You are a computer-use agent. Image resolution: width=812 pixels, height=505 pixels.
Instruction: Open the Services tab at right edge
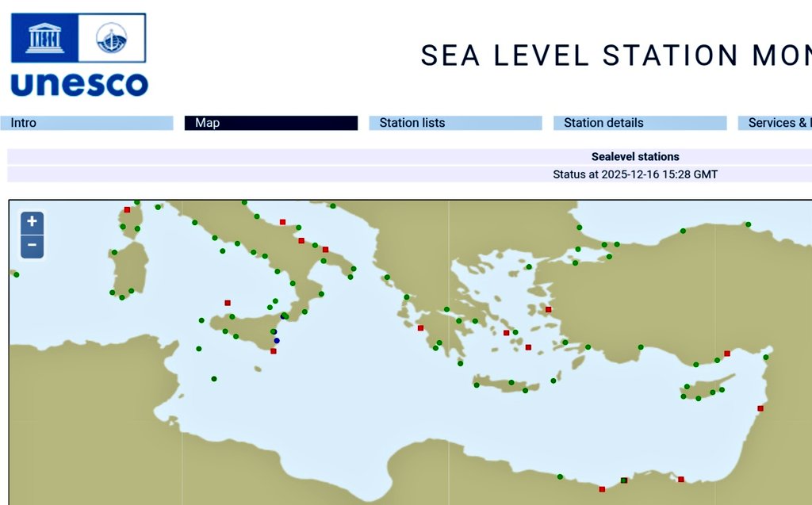tap(775, 123)
